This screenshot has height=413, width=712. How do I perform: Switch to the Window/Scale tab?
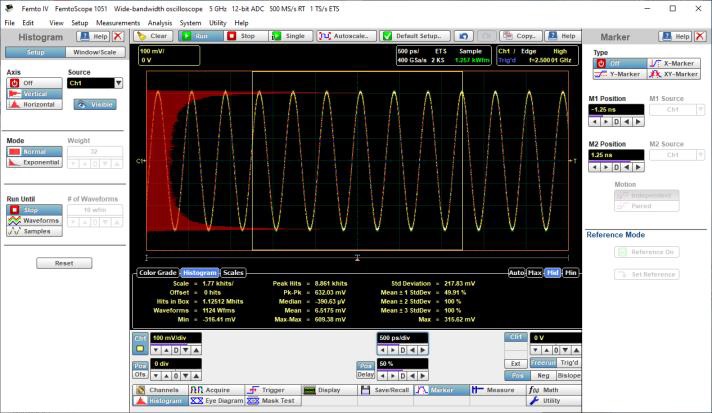pos(96,52)
